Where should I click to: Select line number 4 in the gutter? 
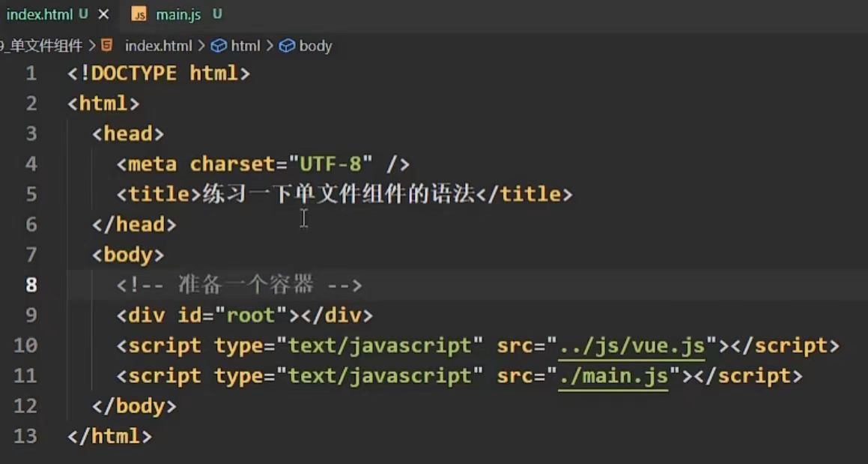click(31, 164)
